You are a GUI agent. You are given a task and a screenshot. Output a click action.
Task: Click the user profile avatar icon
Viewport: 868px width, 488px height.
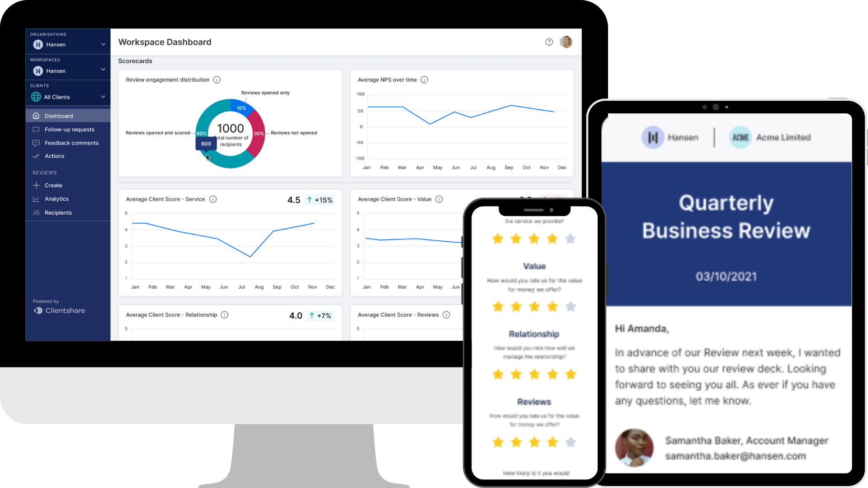566,42
